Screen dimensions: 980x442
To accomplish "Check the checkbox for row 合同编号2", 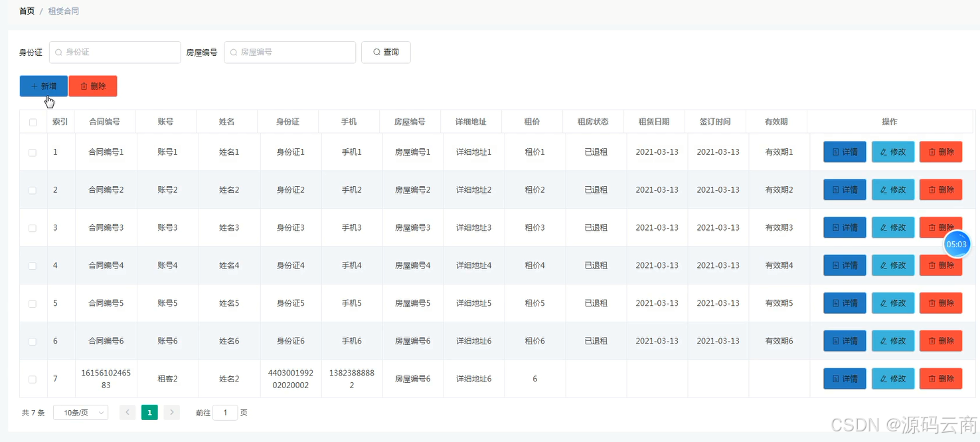I will pyautogui.click(x=33, y=190).
